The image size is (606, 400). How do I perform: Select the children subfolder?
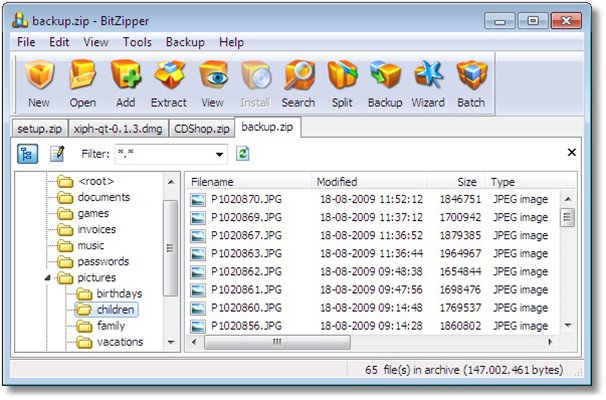point(115,310)
